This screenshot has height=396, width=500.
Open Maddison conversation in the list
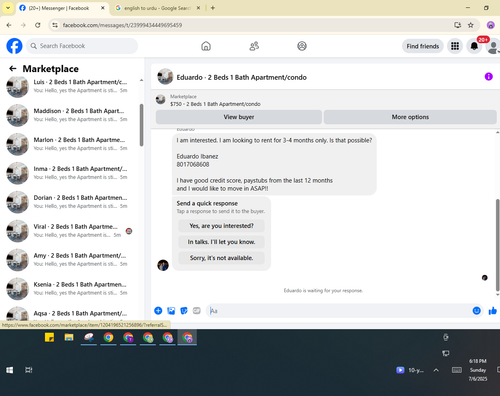pos(71,115)
